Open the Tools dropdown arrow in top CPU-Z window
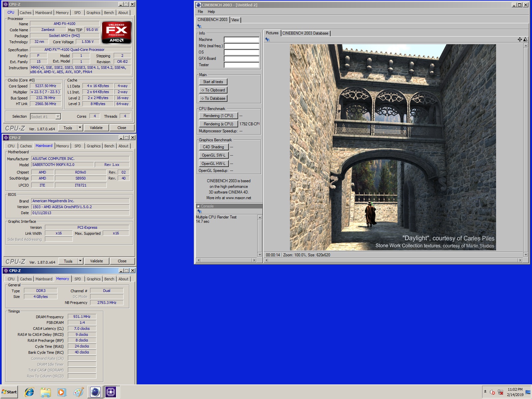Image resolution: width=532 pixels, height=399 pixels. point(80,128)
